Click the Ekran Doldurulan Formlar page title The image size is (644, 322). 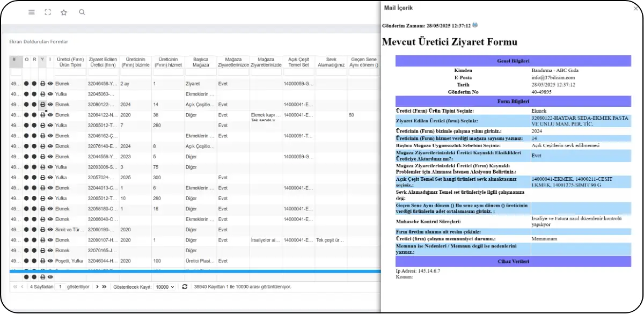pos(38,41)
